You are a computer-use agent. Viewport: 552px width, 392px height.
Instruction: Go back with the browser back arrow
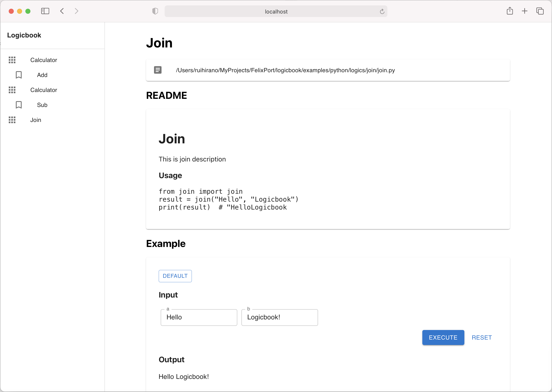point(62,11)
